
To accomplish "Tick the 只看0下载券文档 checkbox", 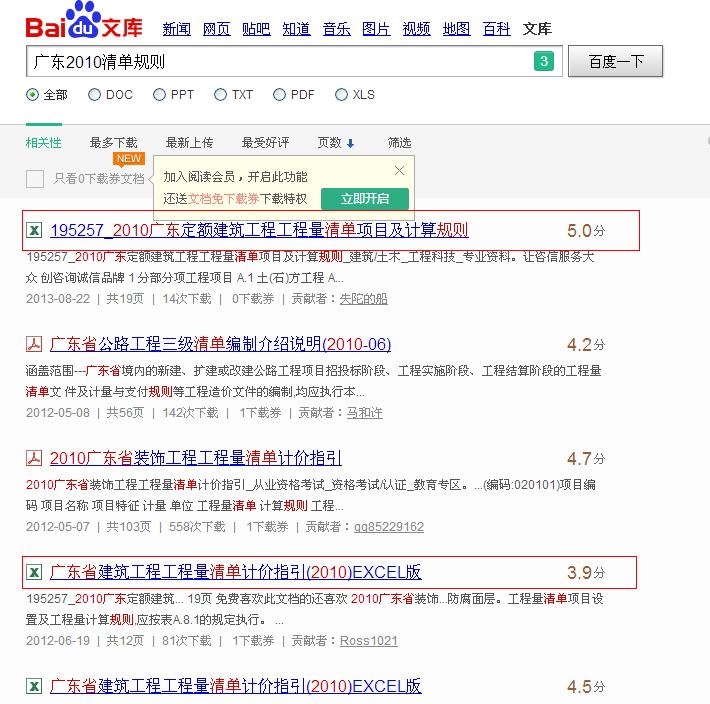I will tap(35, 179).
